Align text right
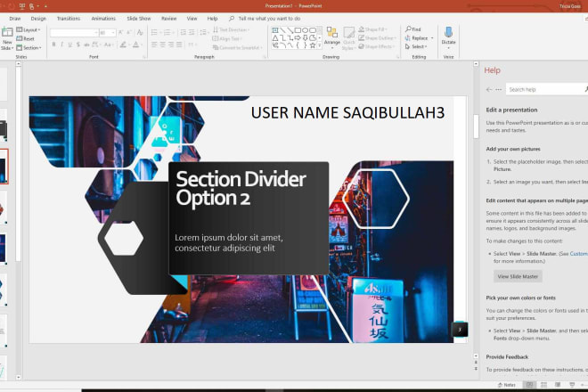 coord(171,45)
